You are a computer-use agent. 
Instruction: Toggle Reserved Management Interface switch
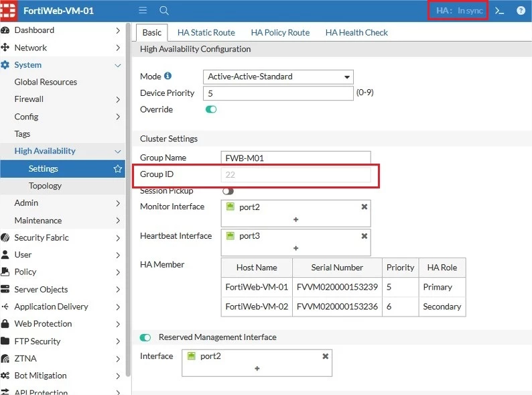[x=145, y=337]
